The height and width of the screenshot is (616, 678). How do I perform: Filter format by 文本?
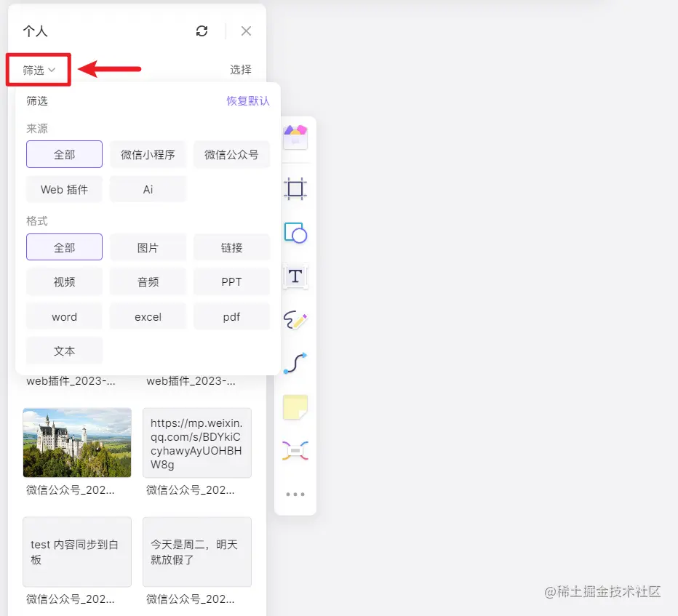[64, 351]
